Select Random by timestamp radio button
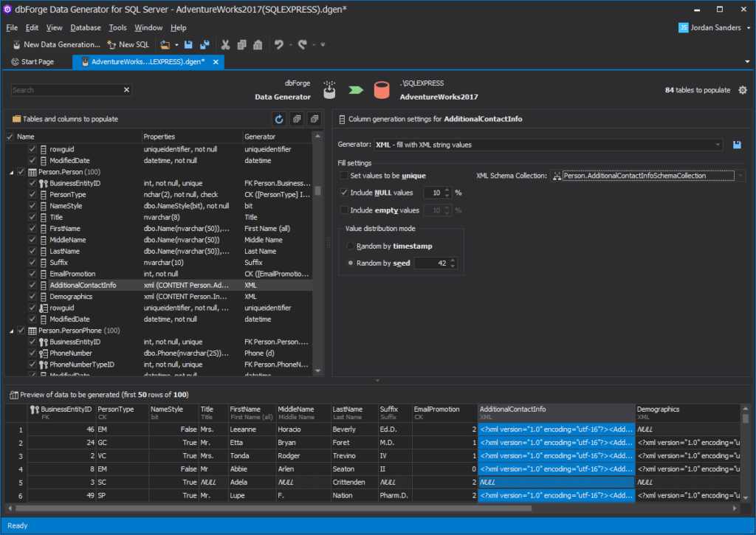The width and height of the screenshot is (756, 535). (x=351, y=246)
